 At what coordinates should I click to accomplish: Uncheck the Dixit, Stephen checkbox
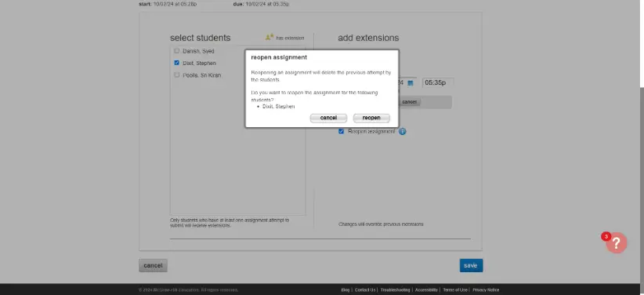(x=176, y=63)
